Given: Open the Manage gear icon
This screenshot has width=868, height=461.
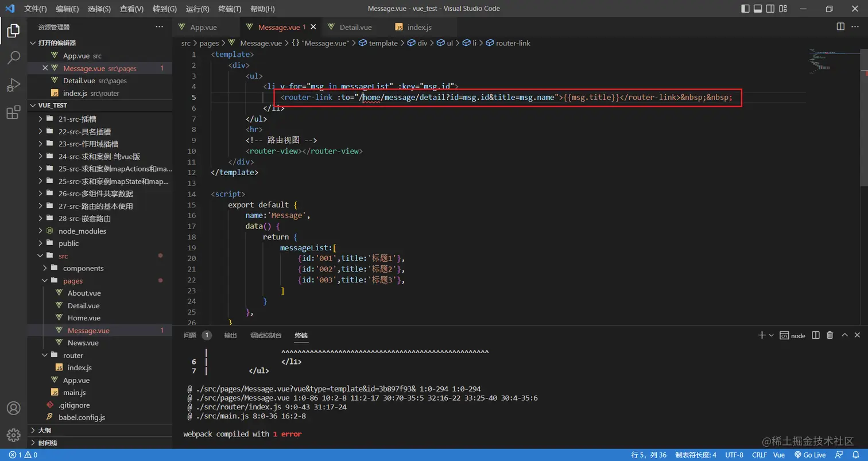Looking at the screenshot, I should tap(13, 435).
